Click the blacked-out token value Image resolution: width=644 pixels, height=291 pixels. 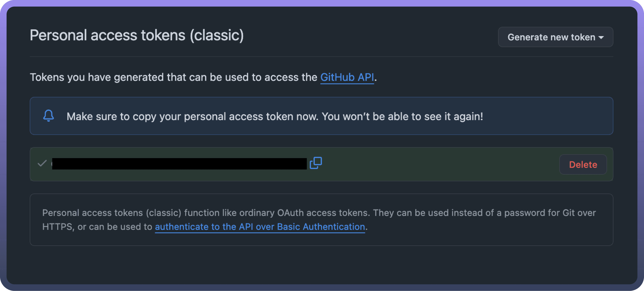179,164
